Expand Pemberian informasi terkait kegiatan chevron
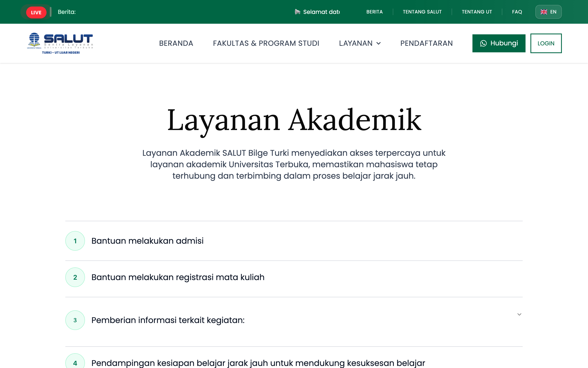Viewport: 588px width, 368px height. pyautogui.click(x=519, y=314)
